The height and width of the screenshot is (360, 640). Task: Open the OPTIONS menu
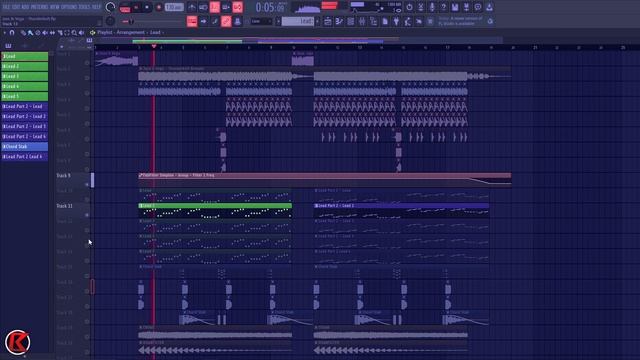tap(70, 7)
